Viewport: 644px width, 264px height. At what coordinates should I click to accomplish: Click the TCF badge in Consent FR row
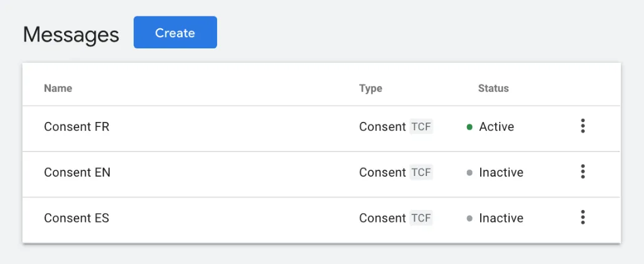[421, 127]
